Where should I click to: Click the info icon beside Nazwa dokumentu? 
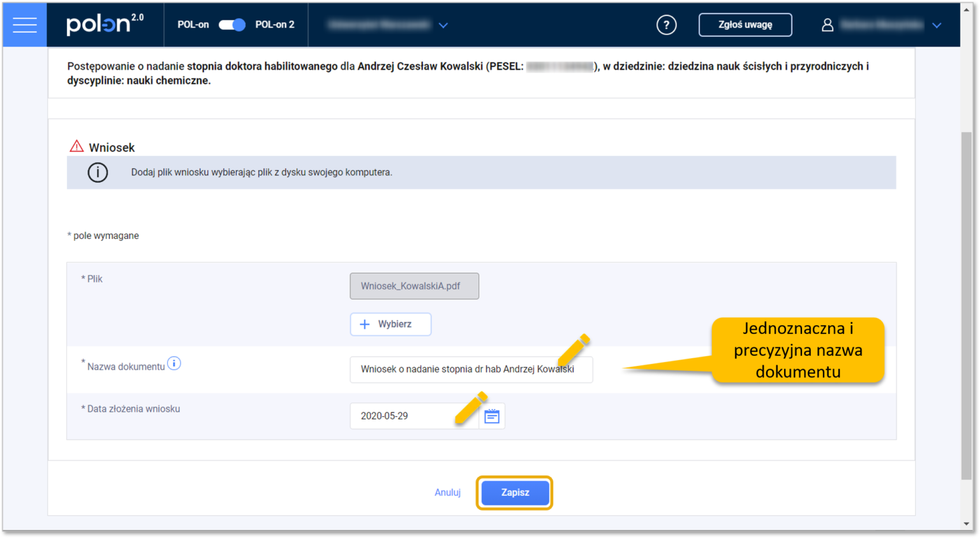pyautogui.click(x=174, y=363)
